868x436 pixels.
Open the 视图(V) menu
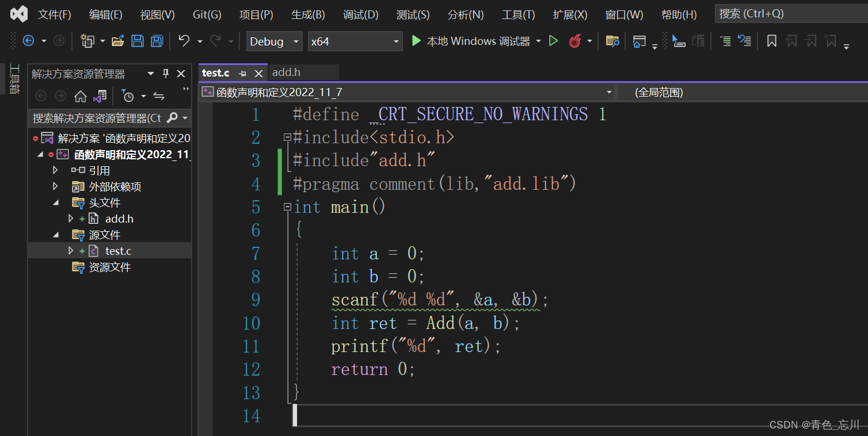(x=158, y=14)
